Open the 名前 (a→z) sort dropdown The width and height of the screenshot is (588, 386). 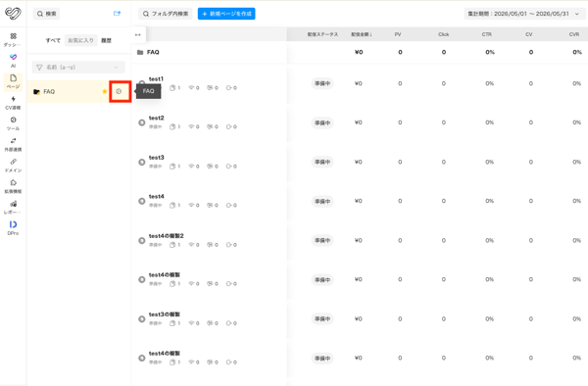(78, 67)
